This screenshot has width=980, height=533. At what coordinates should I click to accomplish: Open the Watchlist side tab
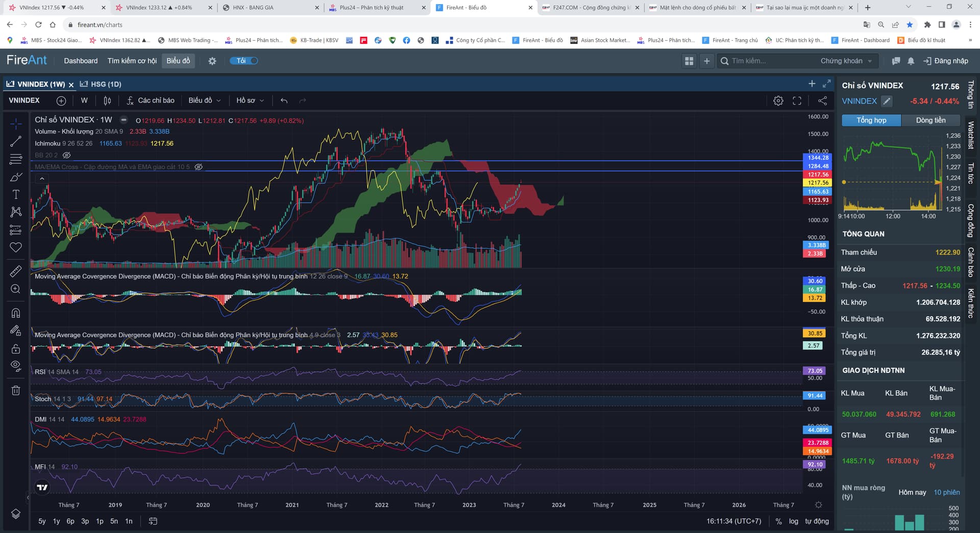point(971,135)
